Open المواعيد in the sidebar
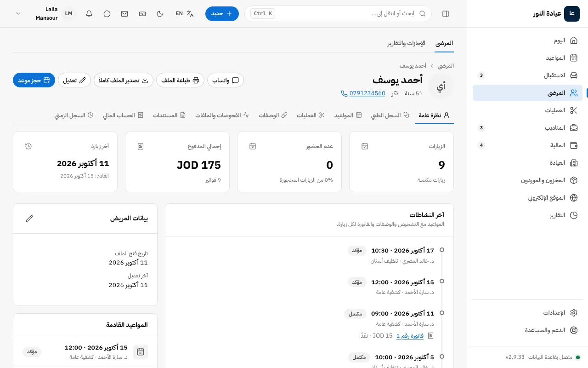 527,58
